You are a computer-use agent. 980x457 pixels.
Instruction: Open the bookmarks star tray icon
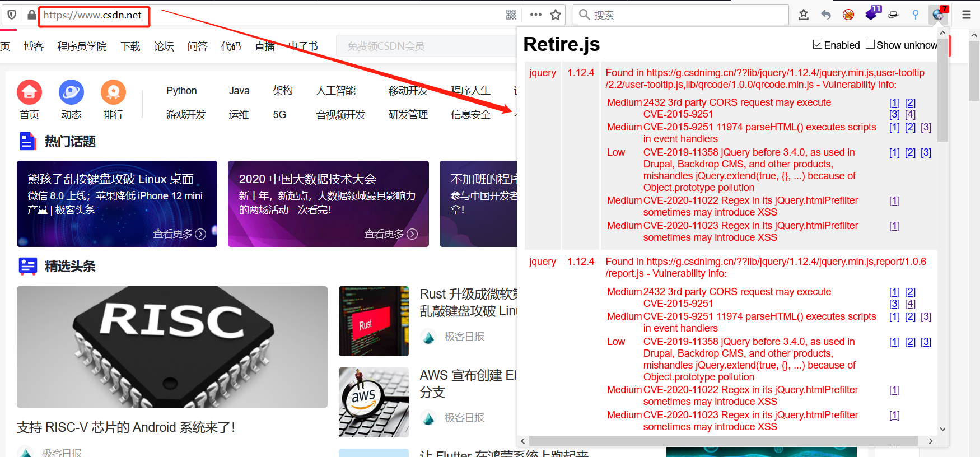pyautogui.click(x=804, y=15)
